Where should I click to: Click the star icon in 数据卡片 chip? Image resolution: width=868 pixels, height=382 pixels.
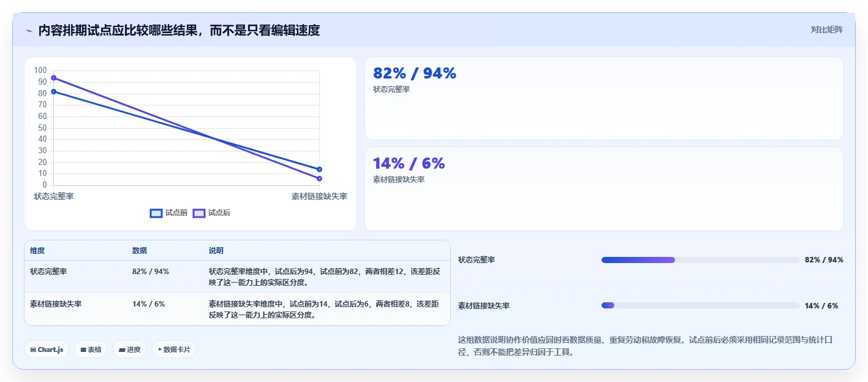pos(160,350)
